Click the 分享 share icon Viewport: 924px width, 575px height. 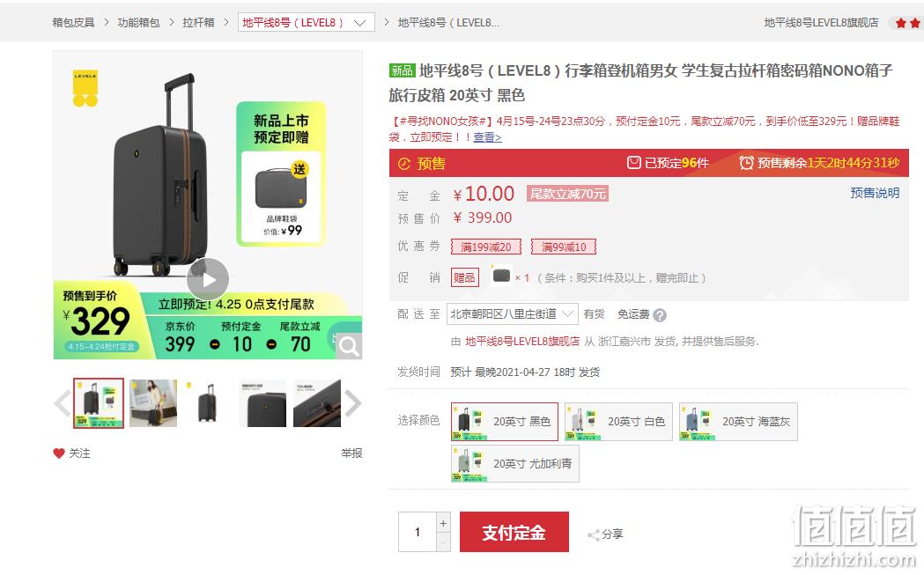594,534
